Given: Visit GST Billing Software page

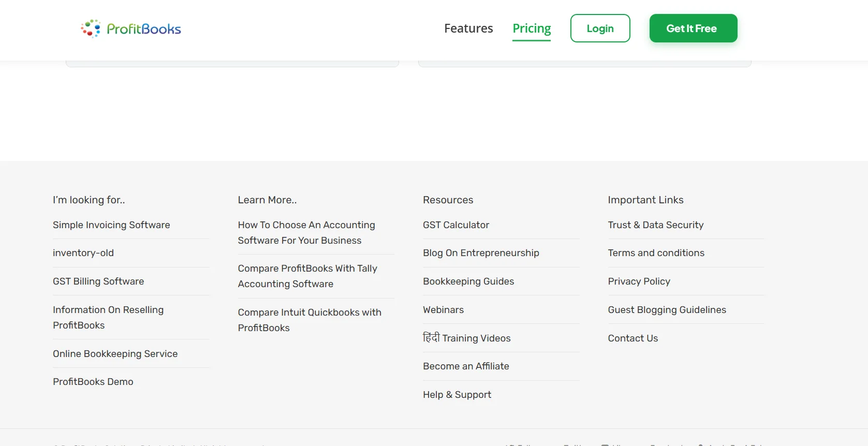Looking at the screenshot, I should (98, 281).
